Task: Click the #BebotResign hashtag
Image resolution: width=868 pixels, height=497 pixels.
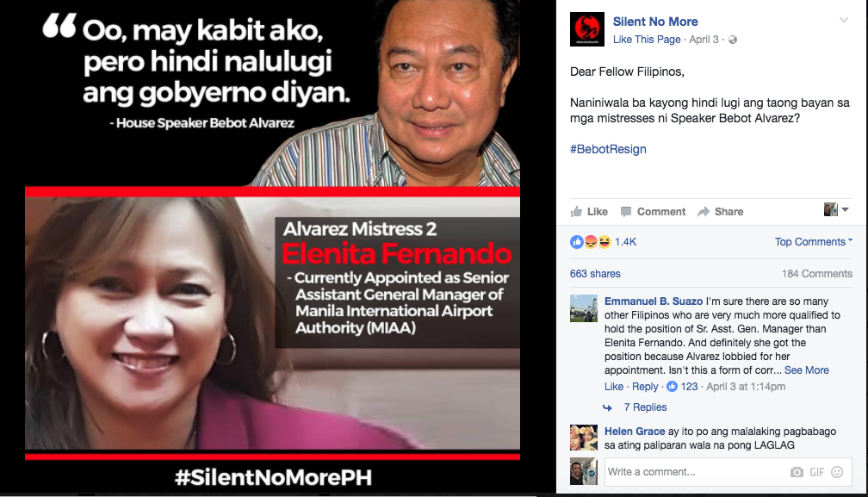Action: pyautogui.click(x=608, y=149)
